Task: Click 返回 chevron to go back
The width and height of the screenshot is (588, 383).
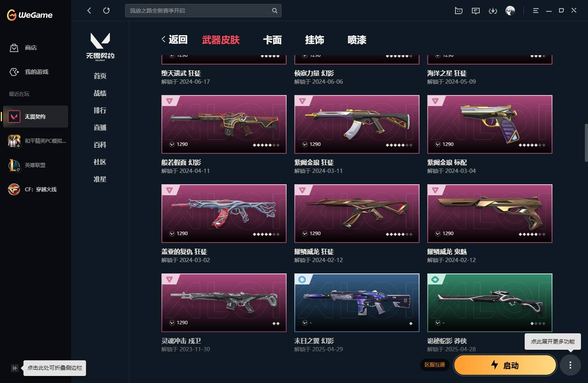Action: click(x=175, y=40)
